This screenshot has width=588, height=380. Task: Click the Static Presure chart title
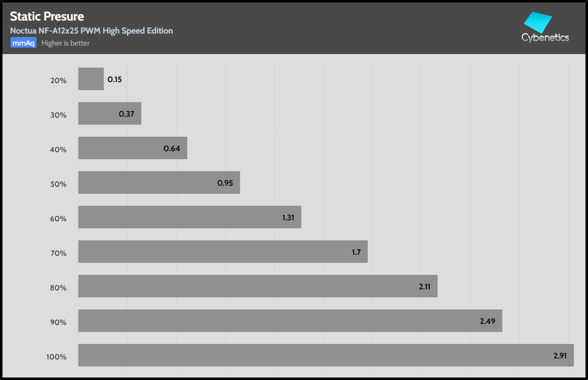click(47, 17)
